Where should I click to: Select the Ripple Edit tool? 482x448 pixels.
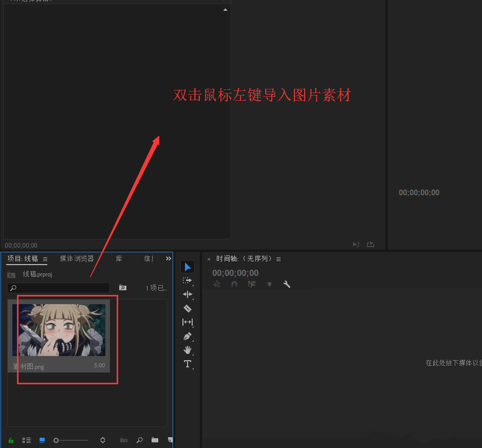point(188,294)
